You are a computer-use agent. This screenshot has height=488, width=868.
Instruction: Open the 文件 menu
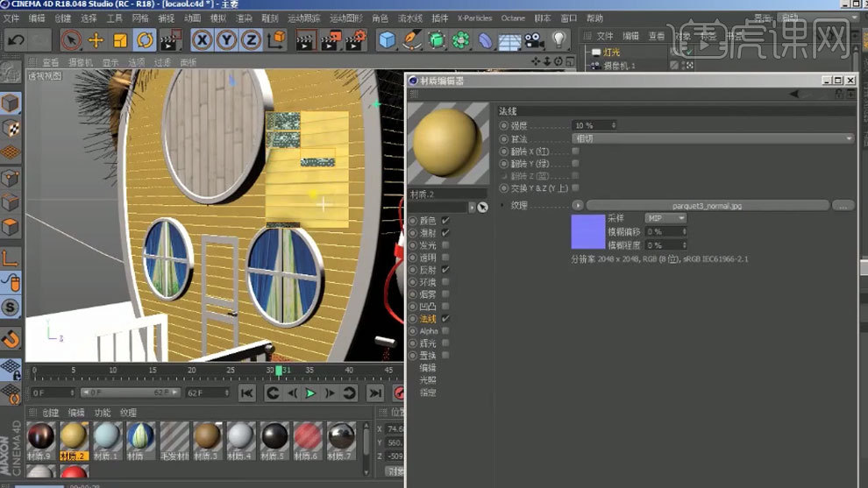11,18
